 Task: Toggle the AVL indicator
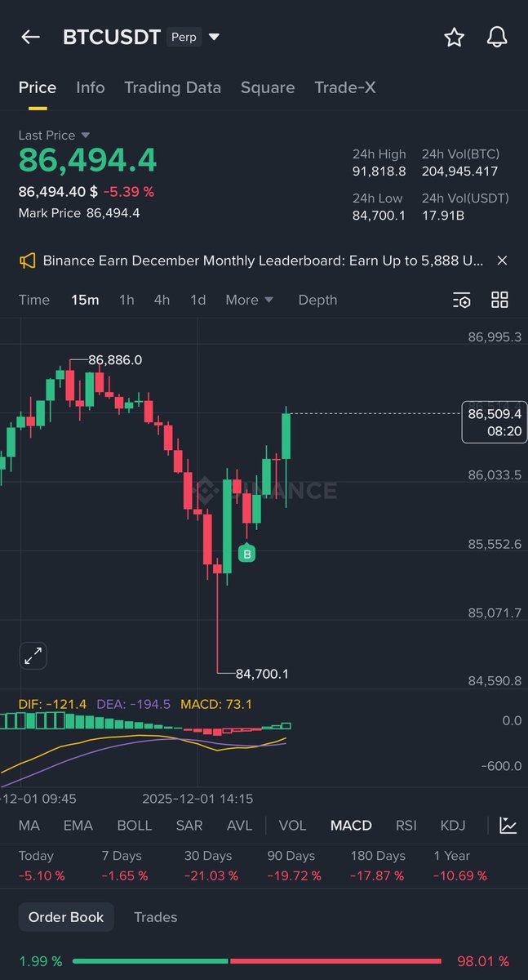pos(239,826)
